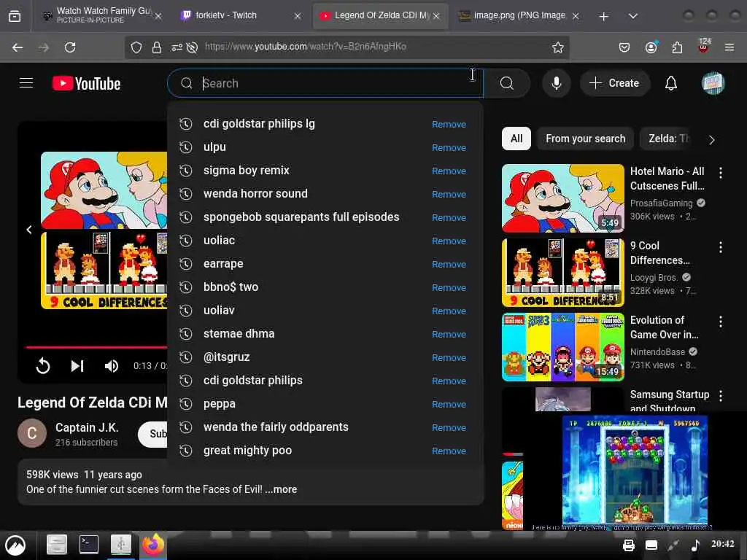The width and height of the screenshot is (747, 560).
Task: Open the extensions puzzle icon
Action: (x=677, y=47)
